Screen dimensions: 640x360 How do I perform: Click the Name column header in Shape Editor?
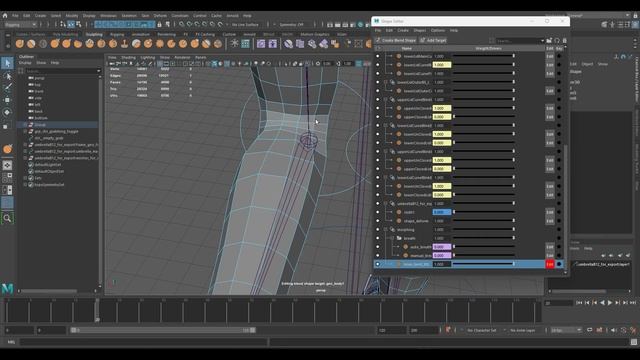click(x=407, y=49)
